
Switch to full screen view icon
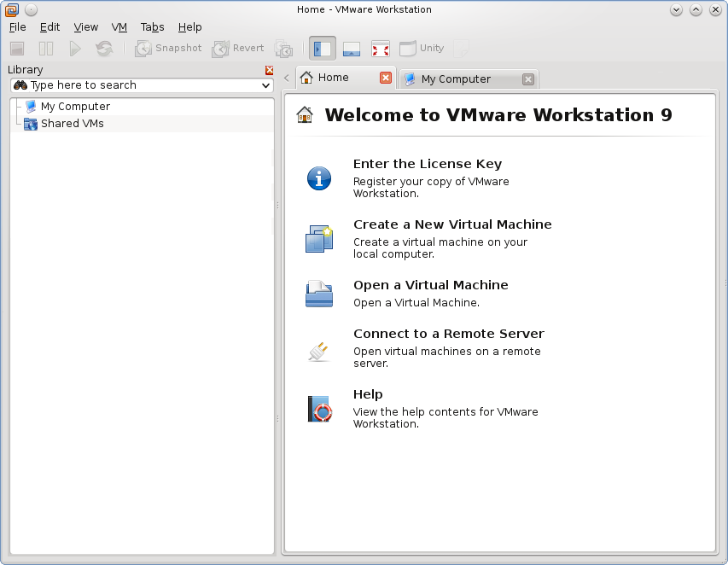click(x=378, y=48)
